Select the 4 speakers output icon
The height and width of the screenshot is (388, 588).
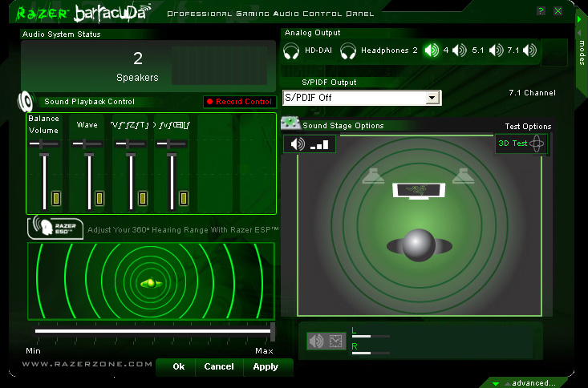click(460, 51)
